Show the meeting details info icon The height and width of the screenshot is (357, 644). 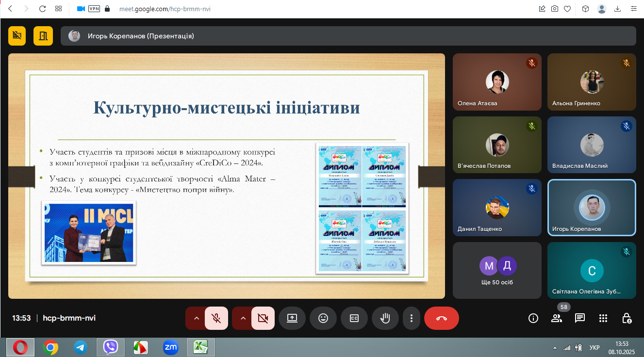click(533, 318)
